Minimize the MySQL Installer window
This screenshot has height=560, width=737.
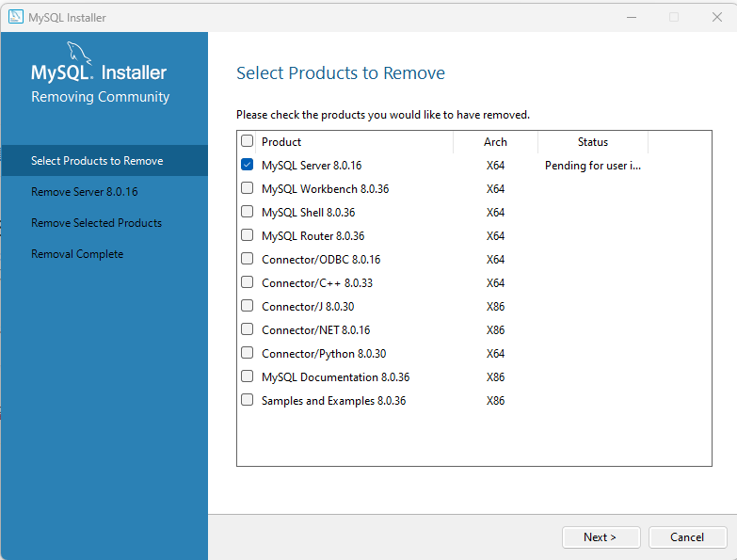pos(632,17)
